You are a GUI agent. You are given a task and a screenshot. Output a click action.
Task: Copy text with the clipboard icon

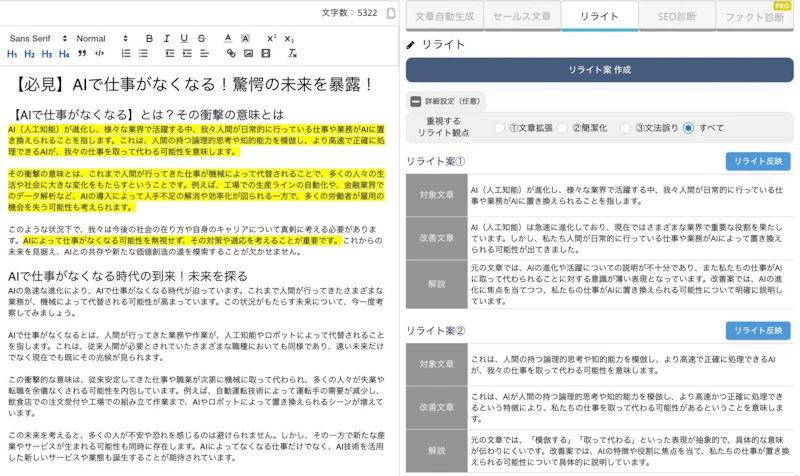[x=391, y=13]
